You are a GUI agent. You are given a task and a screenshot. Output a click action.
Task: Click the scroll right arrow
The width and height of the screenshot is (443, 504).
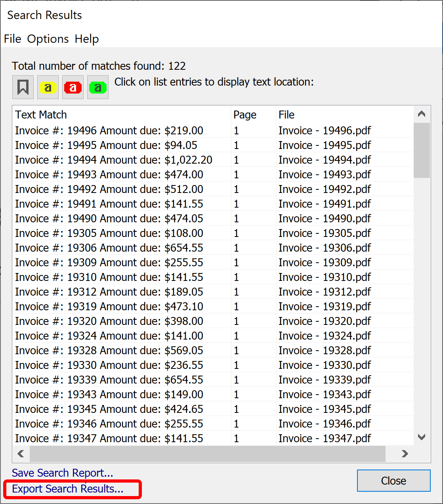coord(405,454)
